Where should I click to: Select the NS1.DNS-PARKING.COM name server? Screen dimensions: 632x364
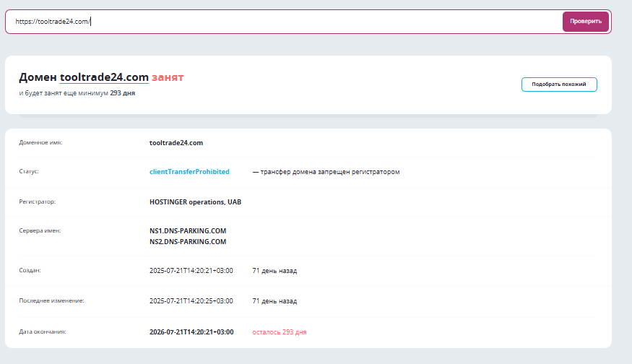[188, 231]
